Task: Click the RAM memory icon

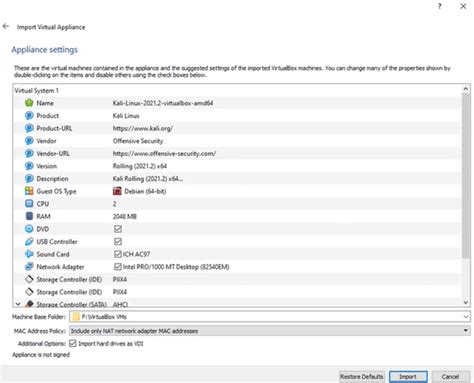Action: 29,216
